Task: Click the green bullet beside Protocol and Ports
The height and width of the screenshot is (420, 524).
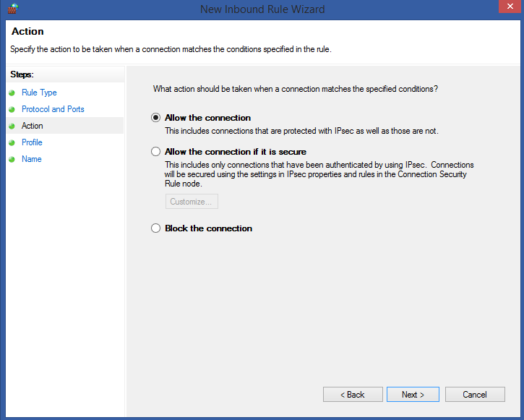Action: click(x=12, y=110)
